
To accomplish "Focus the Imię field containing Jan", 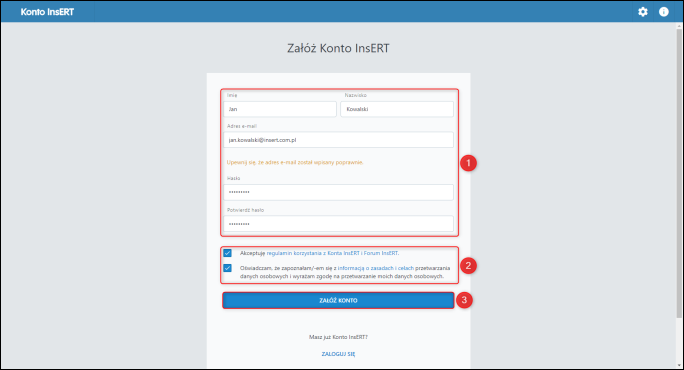I will 280,109.
